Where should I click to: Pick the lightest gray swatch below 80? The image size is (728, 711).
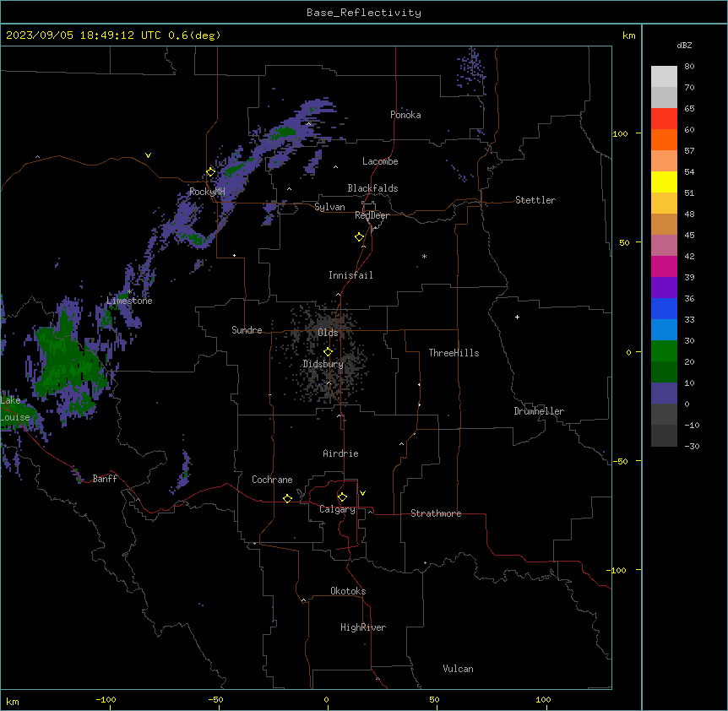[x=664, y=77]
